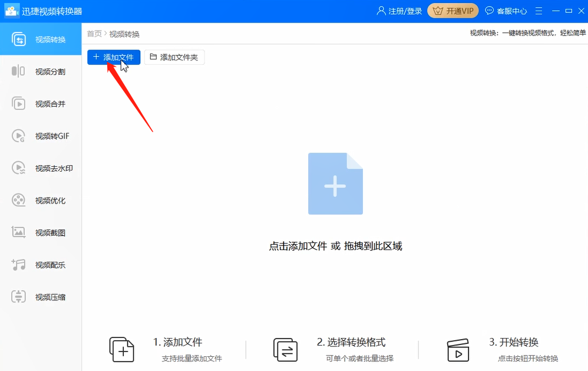Click the 添加文件 add file button

pyautogui.click(x=113, y=57)
